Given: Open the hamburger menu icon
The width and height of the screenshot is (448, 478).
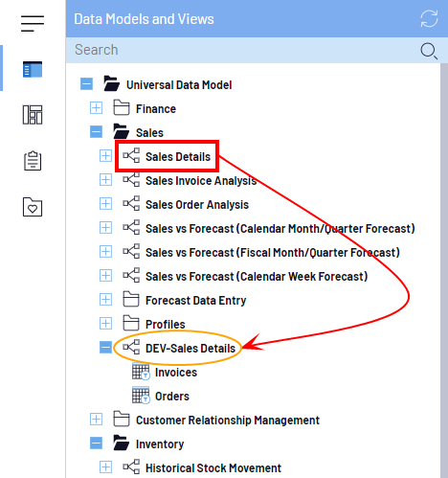Looking at the screenshot, I should (33, 23).
